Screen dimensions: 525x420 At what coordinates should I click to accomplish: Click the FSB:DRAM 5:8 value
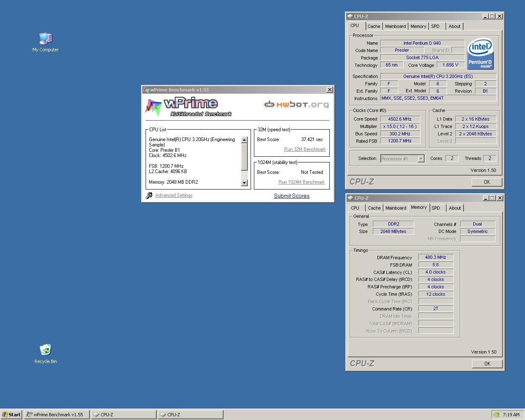(436, 265)
